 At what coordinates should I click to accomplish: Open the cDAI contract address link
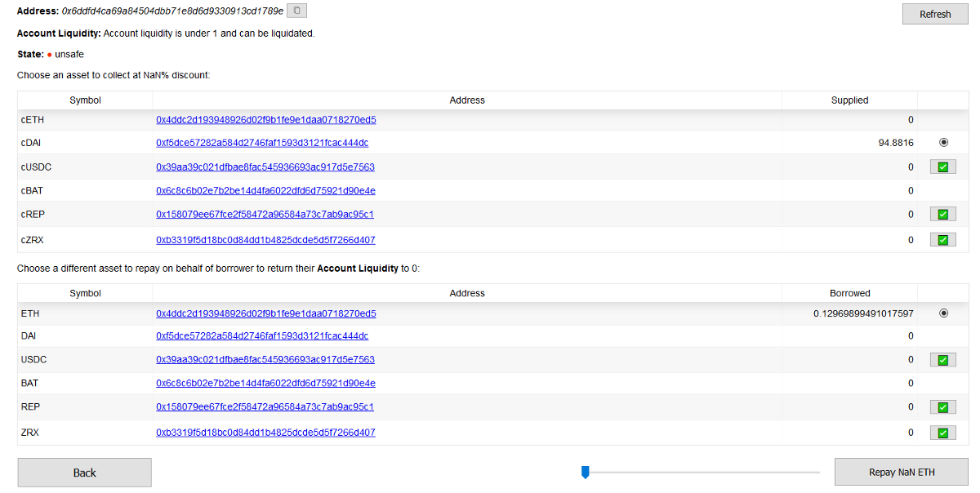pyautogui.click(x=262, y=143)
